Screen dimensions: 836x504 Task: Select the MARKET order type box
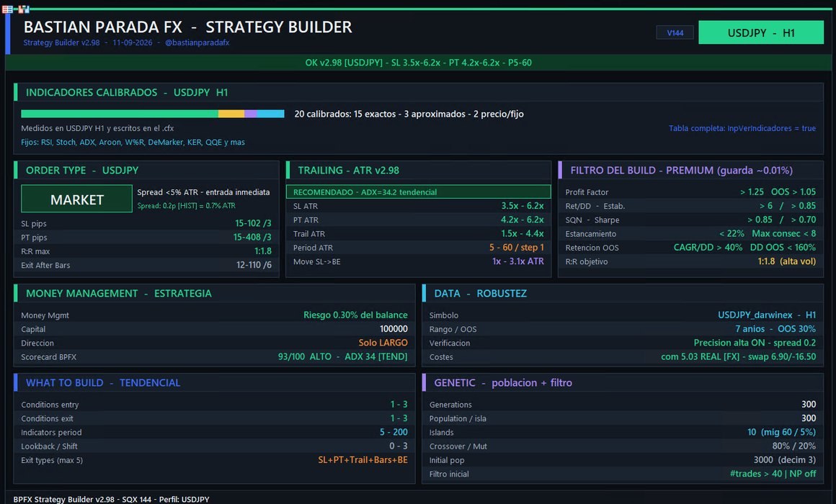click(x=77, y=199)
